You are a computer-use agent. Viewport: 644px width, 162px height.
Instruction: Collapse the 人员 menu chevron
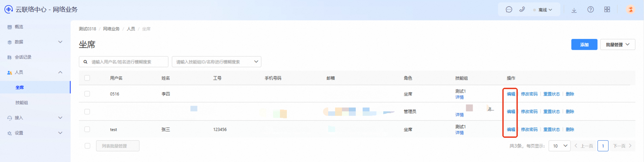60,72
